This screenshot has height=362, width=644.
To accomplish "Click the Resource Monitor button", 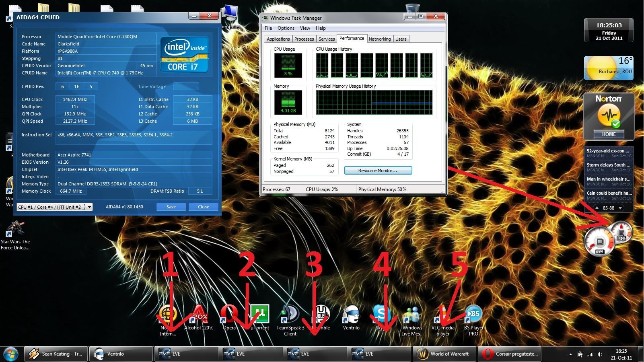I will pyautogui.click(x=378, y=171).
